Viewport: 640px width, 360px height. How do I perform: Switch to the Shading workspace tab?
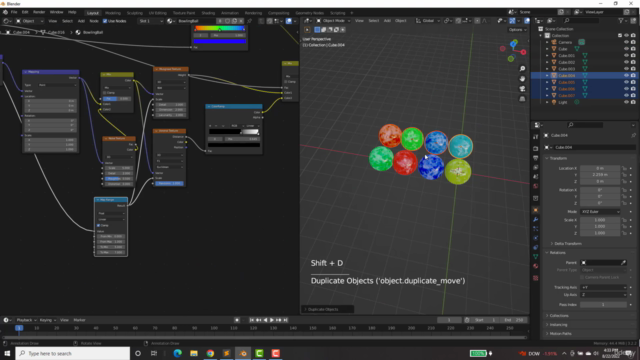pyautogui.click(x=208, y=13)
